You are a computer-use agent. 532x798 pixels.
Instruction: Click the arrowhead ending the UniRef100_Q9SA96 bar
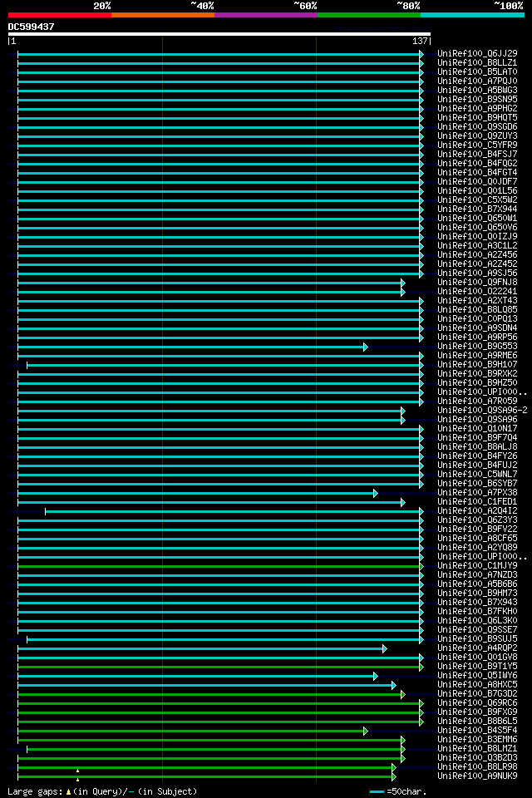click(x=402, y=421)
